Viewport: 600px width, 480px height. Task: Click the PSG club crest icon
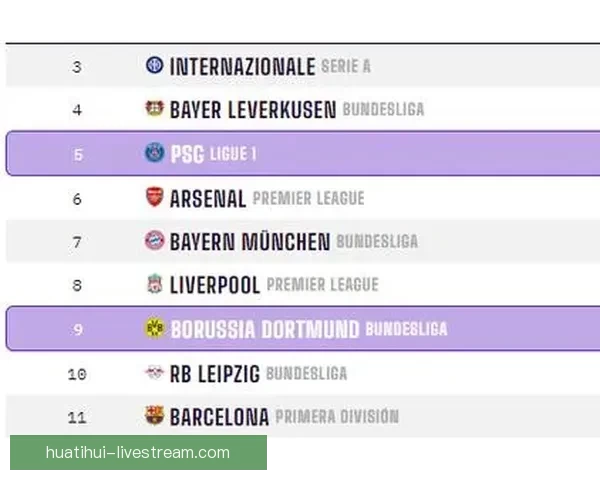[154, 154]
